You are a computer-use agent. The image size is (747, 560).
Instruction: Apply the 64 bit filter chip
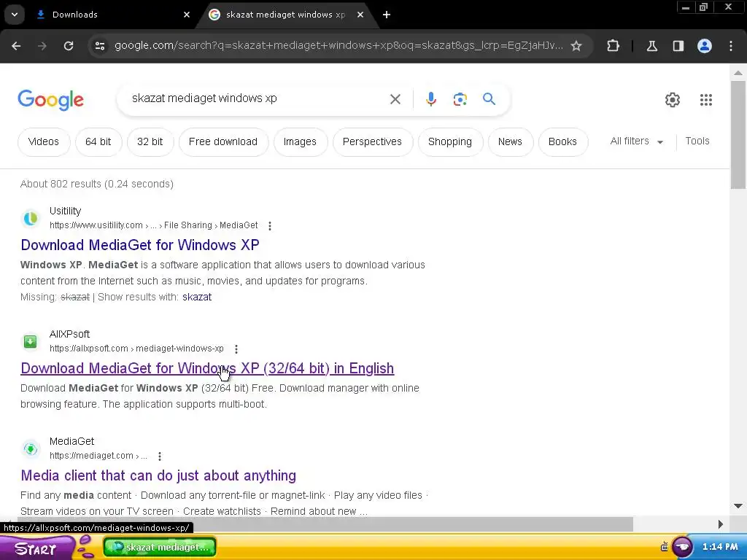pyautogui.click(x=98, y=142)
